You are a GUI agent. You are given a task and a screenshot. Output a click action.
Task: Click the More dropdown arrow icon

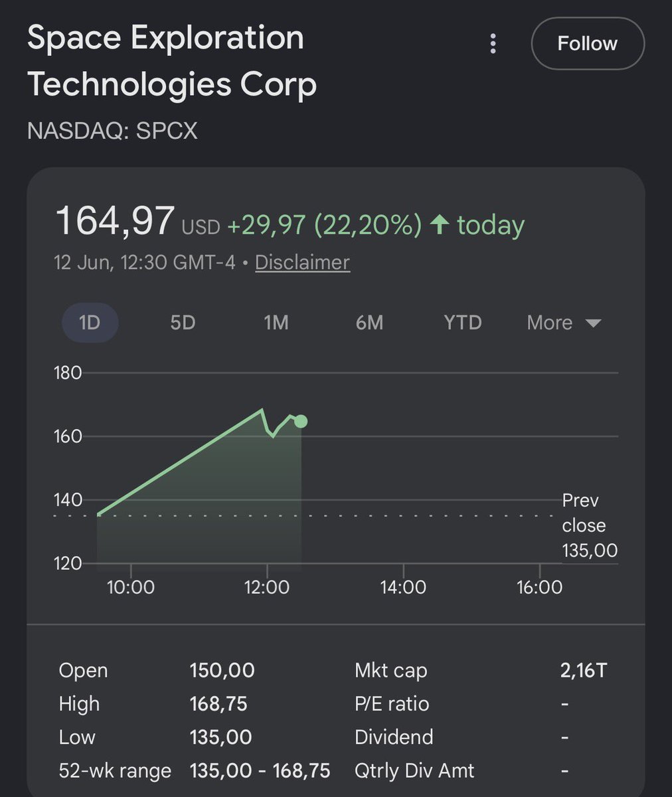click(x=593, y=323)
